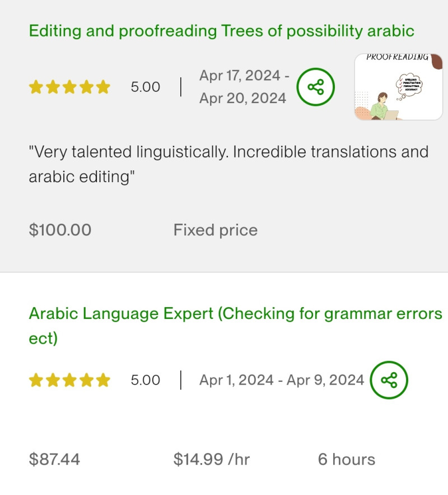Screen dimensions: 448x495
Task: Share the Arabic Language Expert job review
Action: [389, 380]
